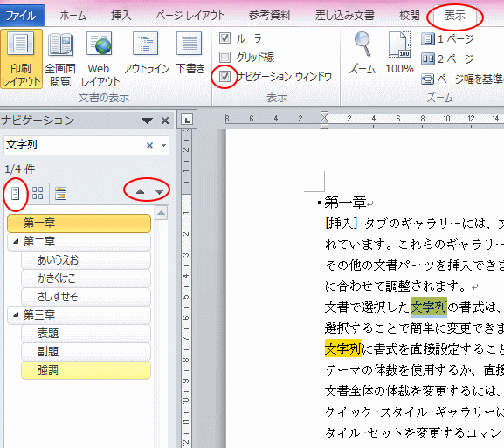Switch to the ホーム tab
Image resolution: width=504 pixels, height=448 pixels.
coord(73,16)
